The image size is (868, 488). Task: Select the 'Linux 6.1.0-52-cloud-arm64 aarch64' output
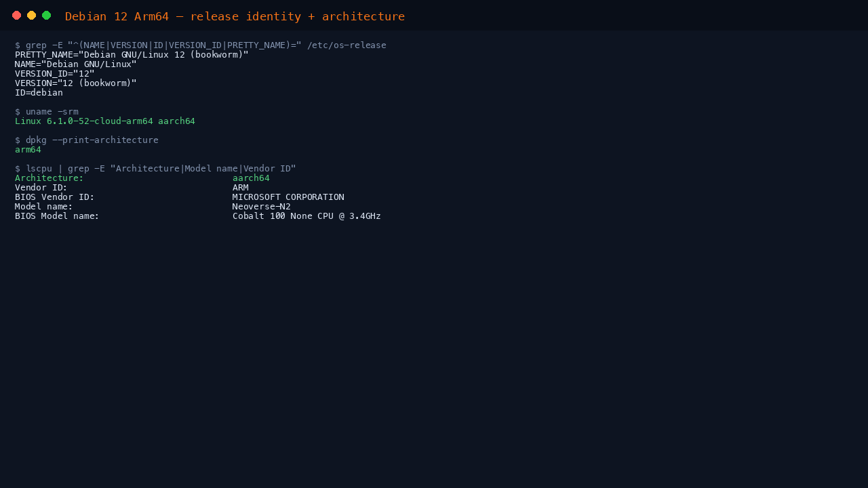tap(105, 121)
